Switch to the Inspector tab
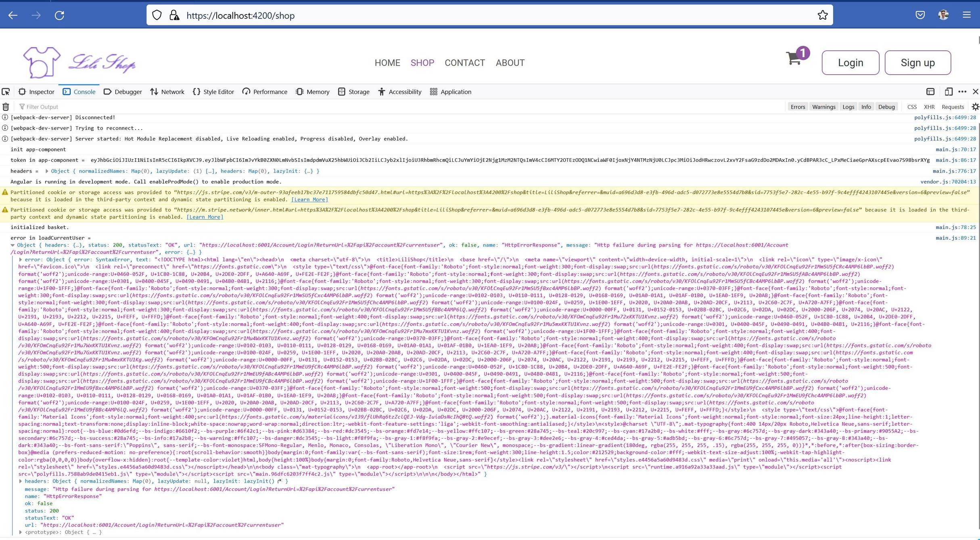This screenshot has height=540, width=980. click(36, 92)
